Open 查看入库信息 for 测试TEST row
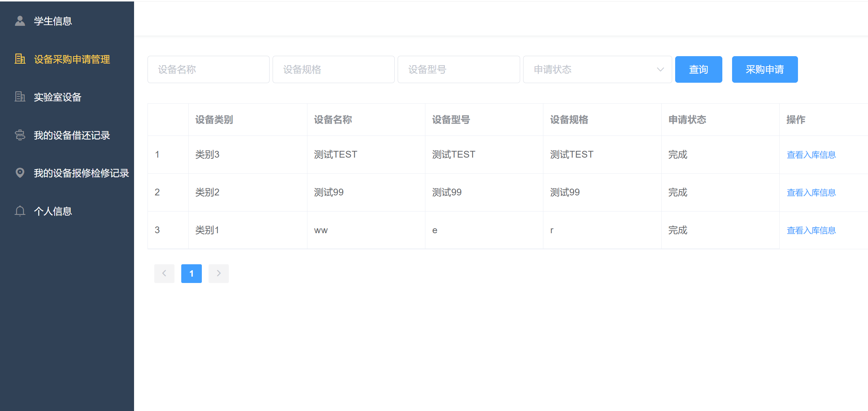This screenshot has width=868, height=411. [x=811, y=154]
